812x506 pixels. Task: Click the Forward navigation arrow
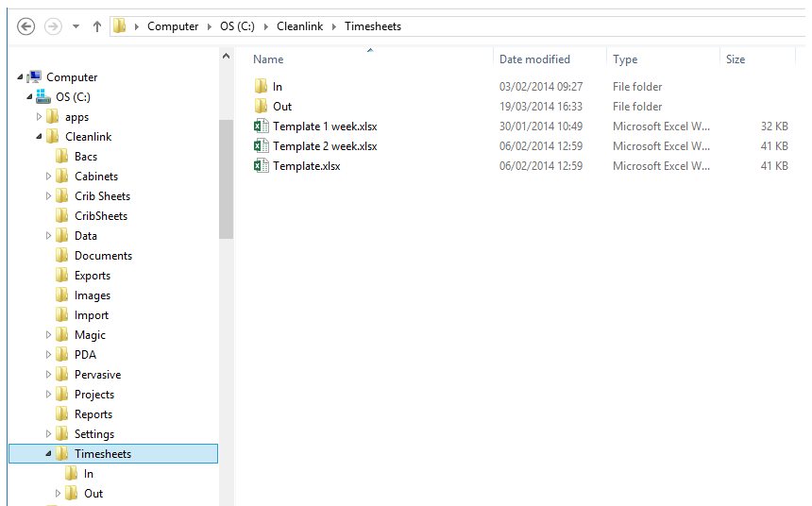53,26
